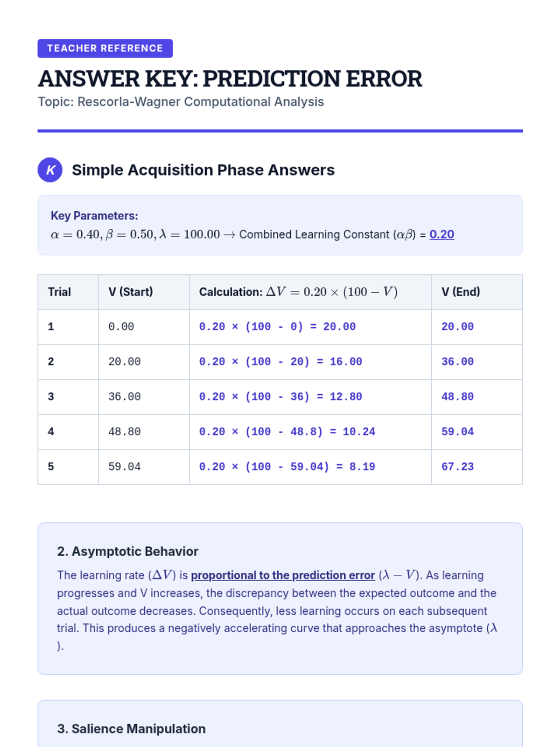This screenshot has height=747, width=560.
Task: Click the 'ANSWER KEY: PREDICTION ERROR' title
Action: [x=230, y=78]
